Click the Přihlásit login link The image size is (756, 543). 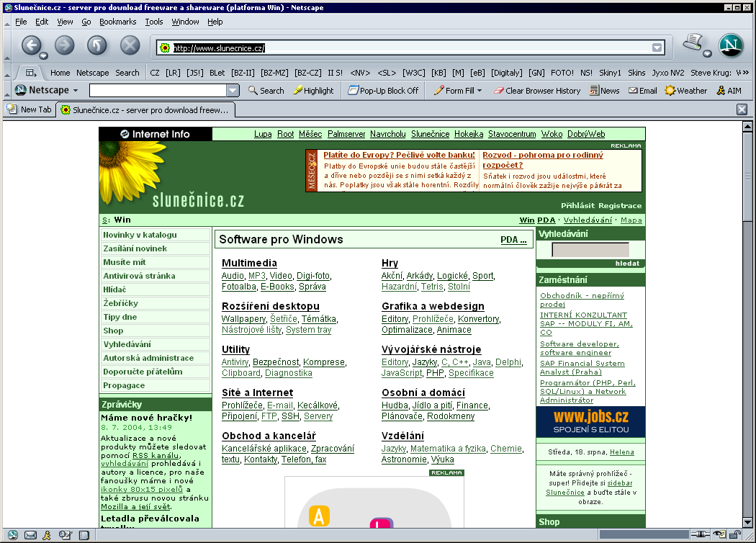[577, 205]
